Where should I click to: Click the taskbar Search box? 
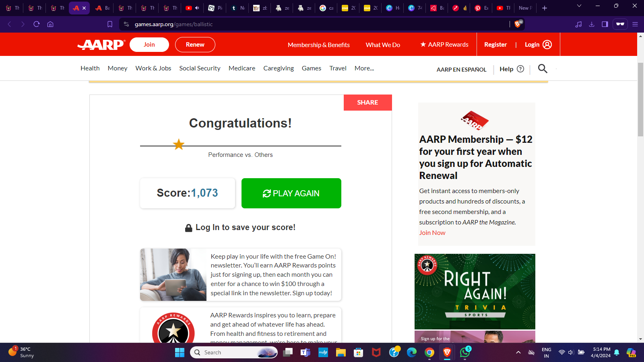click(x=234, y=353)
